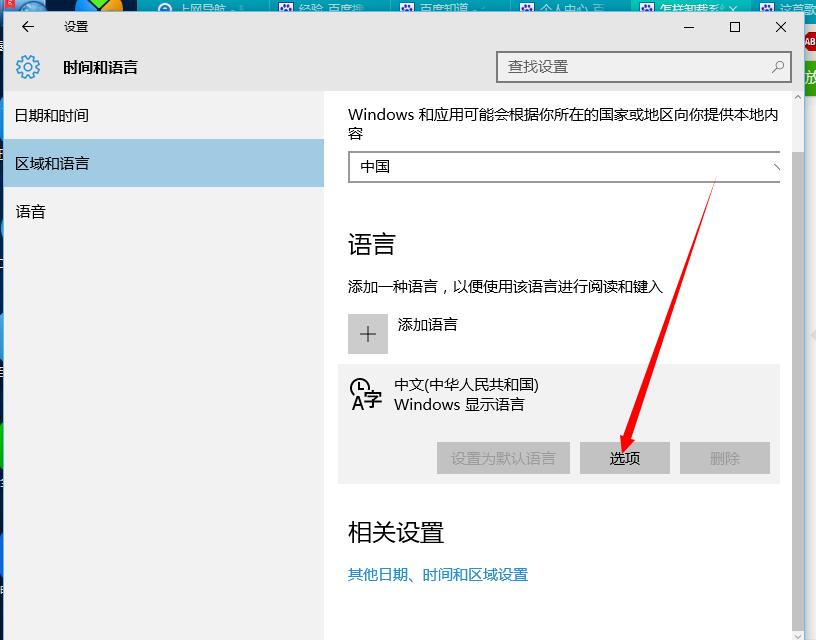The height and width of the screenshot is (640, 816).
Task: Click the language icon beside 中文(中华人民共和国)
Action: pyautogui.click(x=366, y=394)
